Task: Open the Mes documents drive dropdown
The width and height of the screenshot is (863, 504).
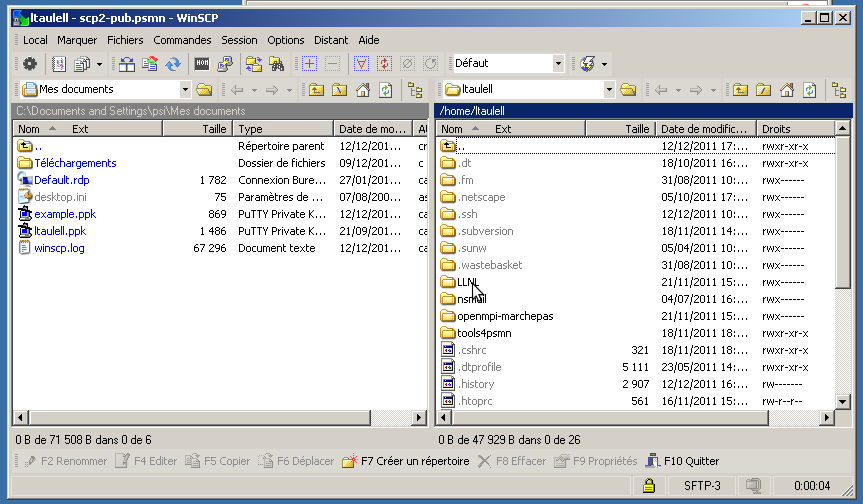Action: point(185,89)
